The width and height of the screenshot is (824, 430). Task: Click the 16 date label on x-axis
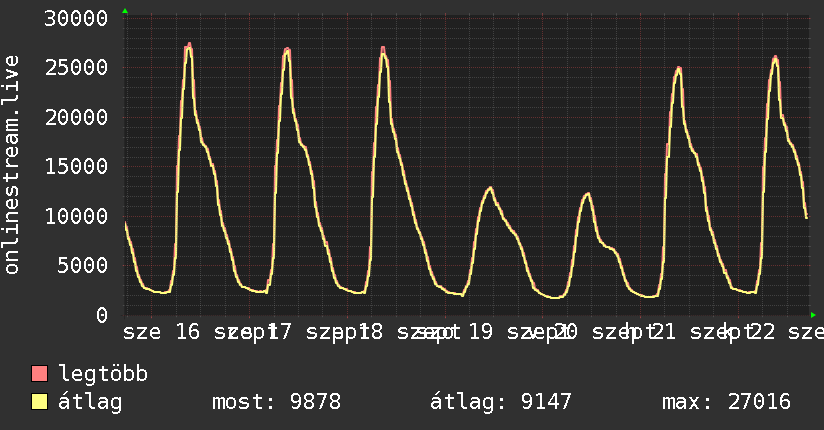pyautogui.click(x=188, y=332)
